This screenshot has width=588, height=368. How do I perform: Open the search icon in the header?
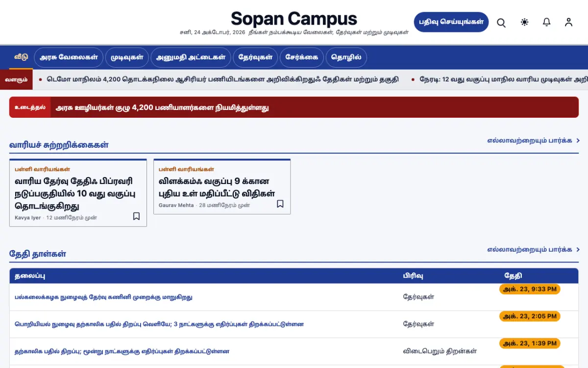tap(501, 23)
